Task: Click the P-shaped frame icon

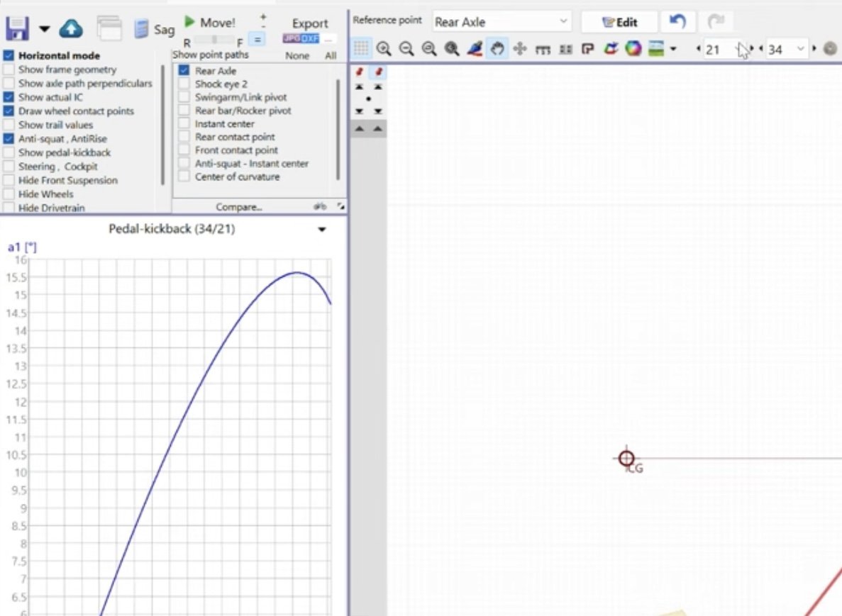Action: [x=588, y=50]
